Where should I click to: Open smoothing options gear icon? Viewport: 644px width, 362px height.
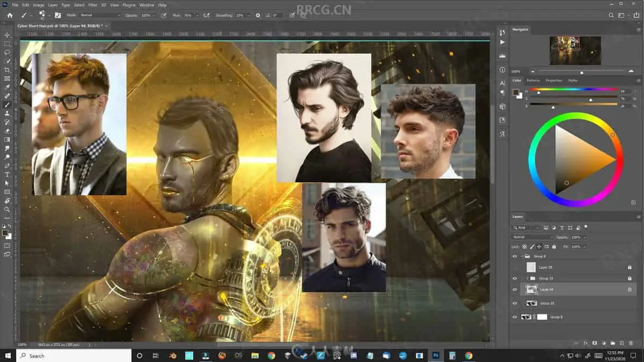[x=258, y=16]
